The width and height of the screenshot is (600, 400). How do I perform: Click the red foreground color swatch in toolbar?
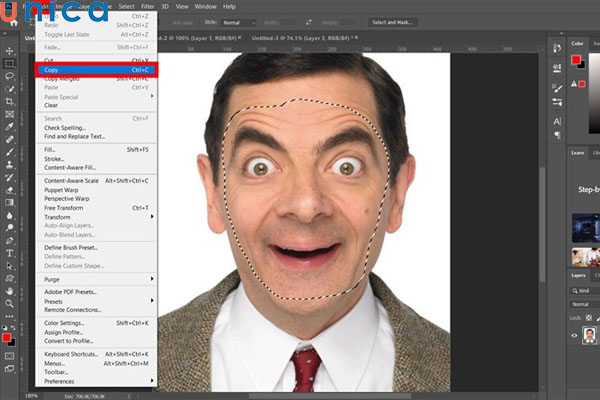[7, 336]
